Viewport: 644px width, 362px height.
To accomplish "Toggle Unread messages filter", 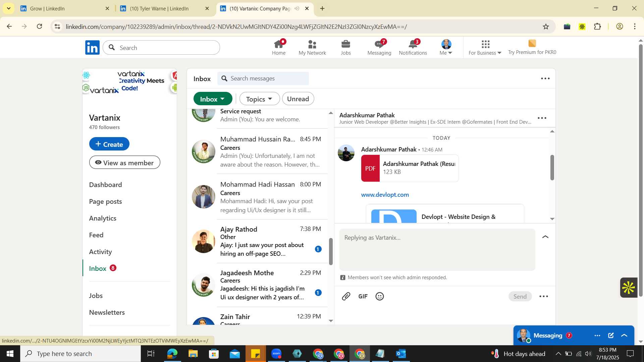I will tap(298, 99).
